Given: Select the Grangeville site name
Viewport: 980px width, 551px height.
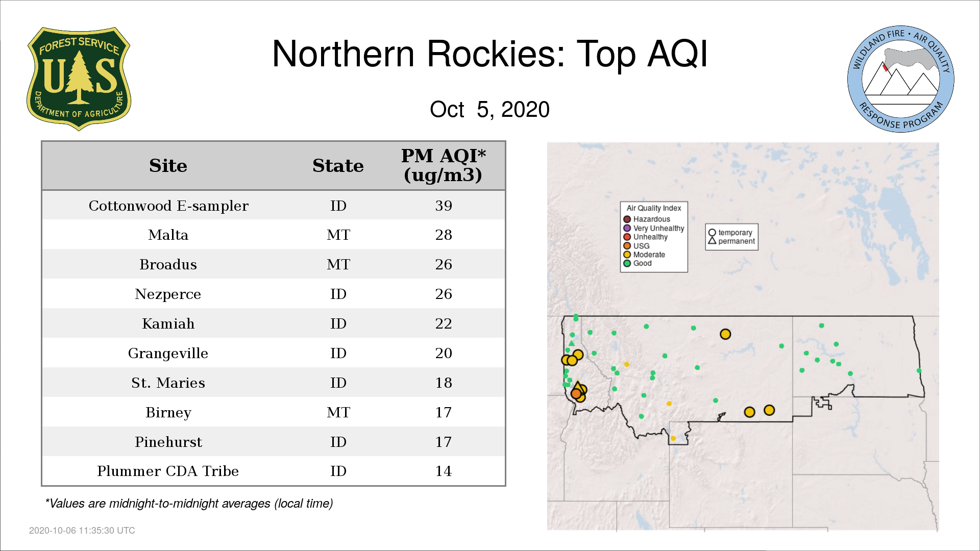Looking at the screenshot, I should tap(168, 353).
